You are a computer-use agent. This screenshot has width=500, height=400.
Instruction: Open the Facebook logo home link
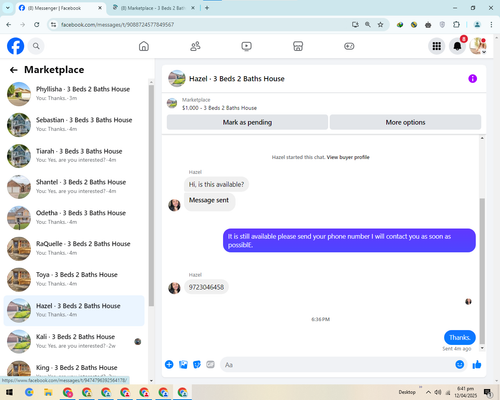pos(16,46)
